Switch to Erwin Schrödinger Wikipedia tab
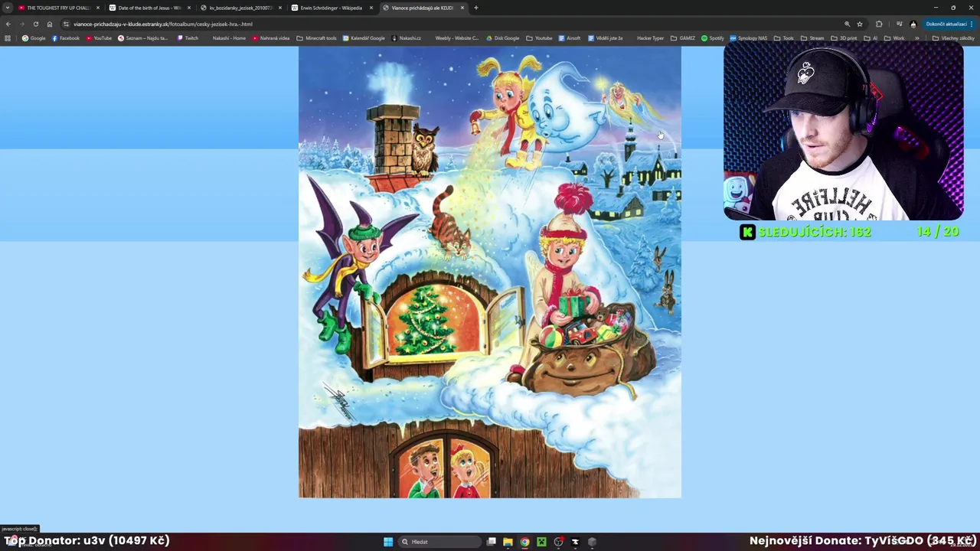The image size is (980, 551). click(x=331, y=8)
